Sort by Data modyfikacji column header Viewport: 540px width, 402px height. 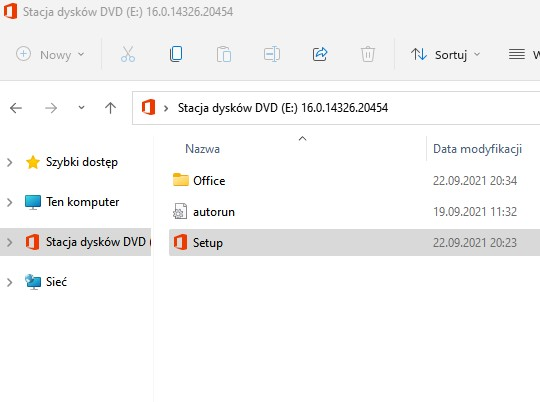coord(477,149)
